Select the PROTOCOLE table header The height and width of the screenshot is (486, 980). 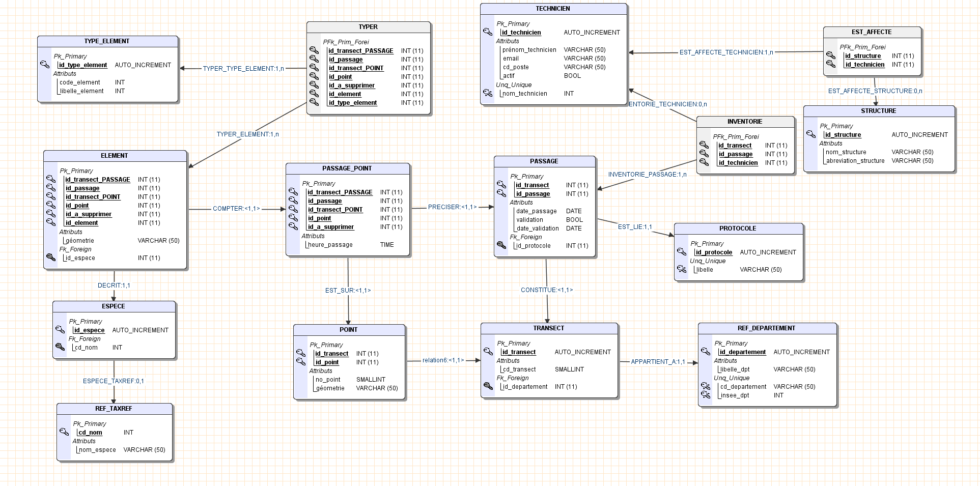[739, 228]
